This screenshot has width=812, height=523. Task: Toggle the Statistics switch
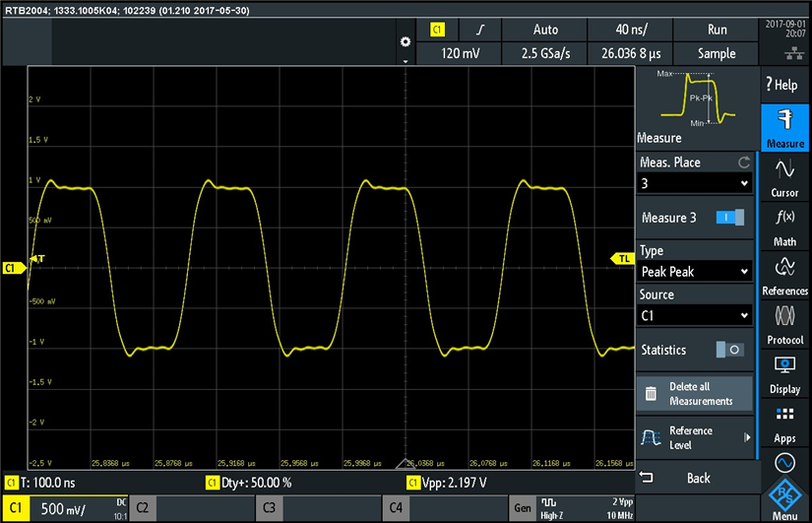coord(729,350)
